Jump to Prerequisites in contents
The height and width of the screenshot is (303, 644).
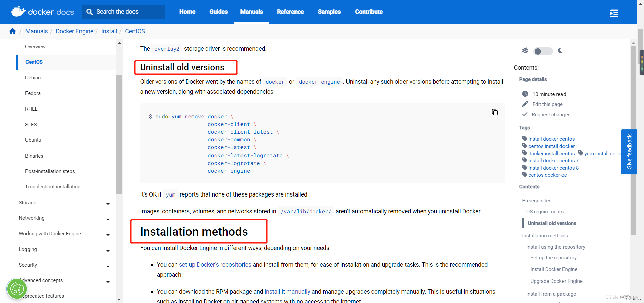tap(537, 201)
